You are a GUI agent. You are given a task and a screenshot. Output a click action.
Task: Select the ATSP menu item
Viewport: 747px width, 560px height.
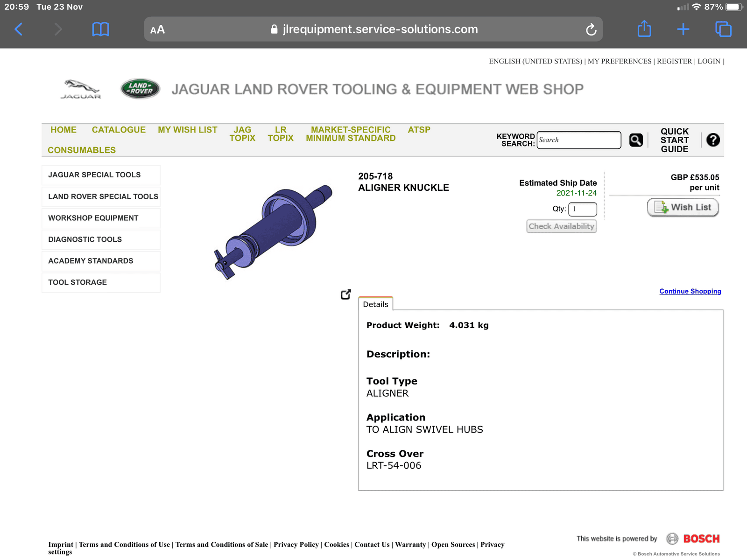419,130
